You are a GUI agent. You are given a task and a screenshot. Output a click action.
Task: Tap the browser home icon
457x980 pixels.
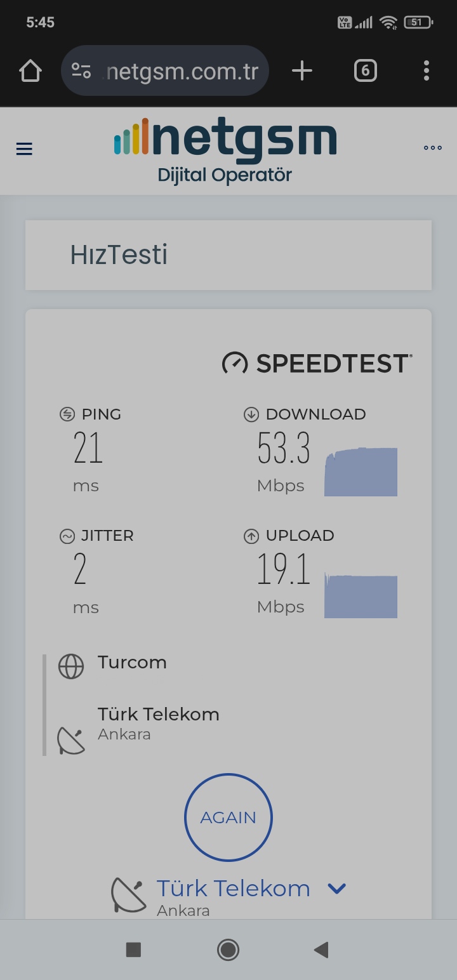(x=30, y=71)
